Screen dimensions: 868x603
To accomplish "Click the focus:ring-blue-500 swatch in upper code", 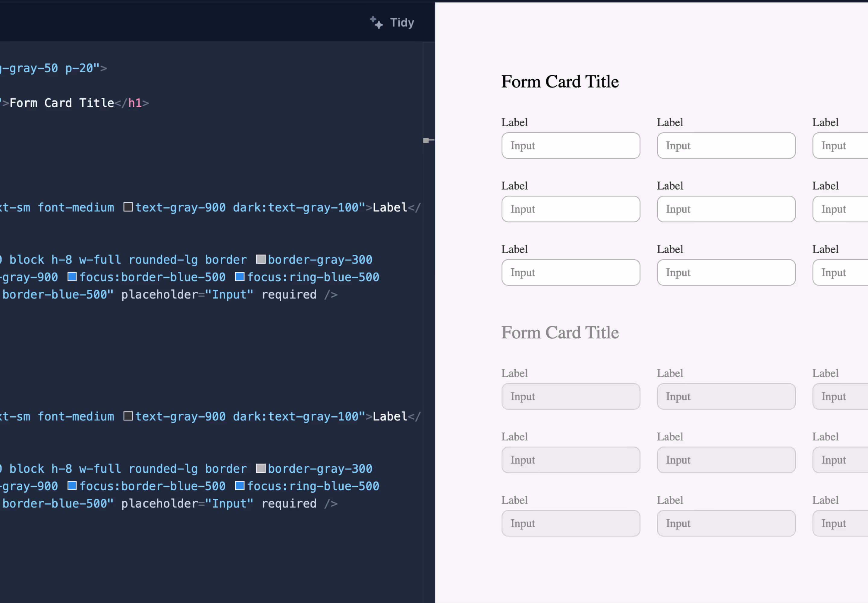I will [240, 276].
